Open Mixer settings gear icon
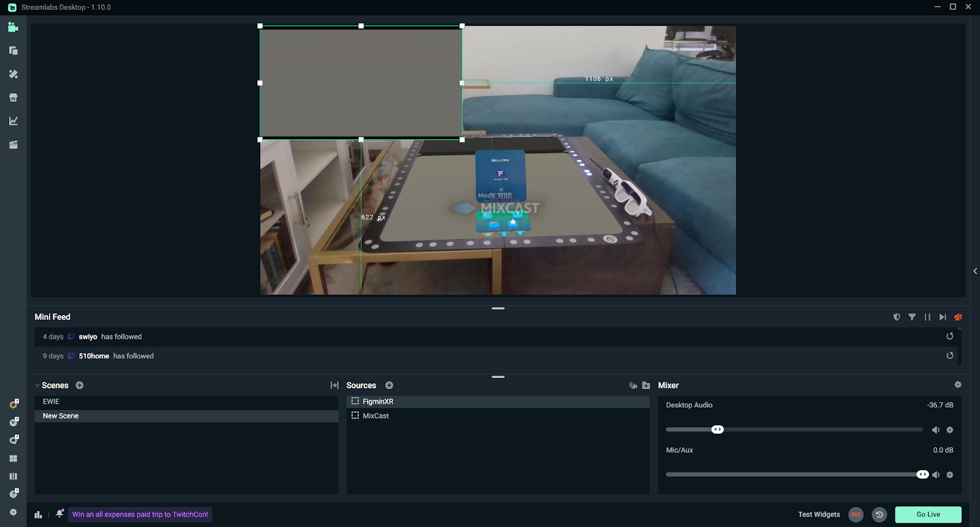The image size is (980, 527). (958, 385)
